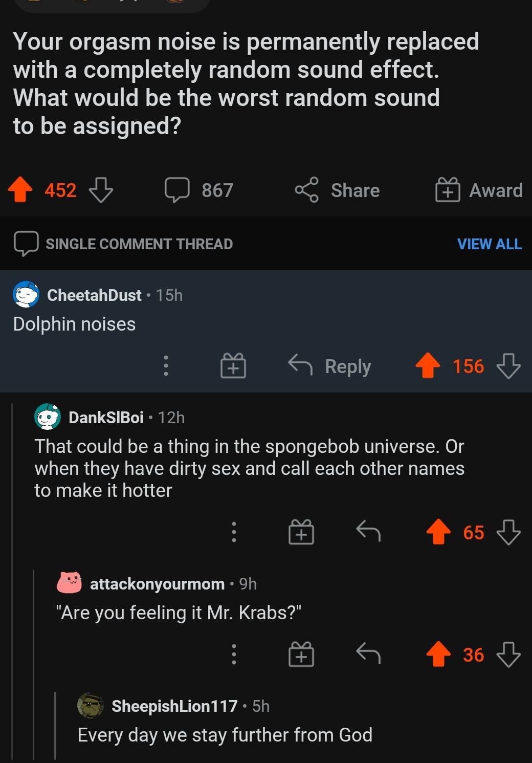Tap SheepishLion117's avatar

(x=91, y=706)
